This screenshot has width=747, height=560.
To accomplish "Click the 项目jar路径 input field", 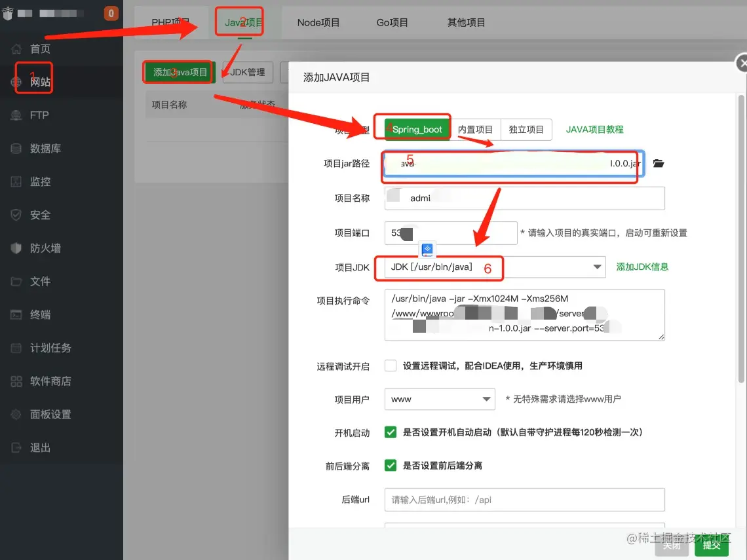I will tap(514, 164).
